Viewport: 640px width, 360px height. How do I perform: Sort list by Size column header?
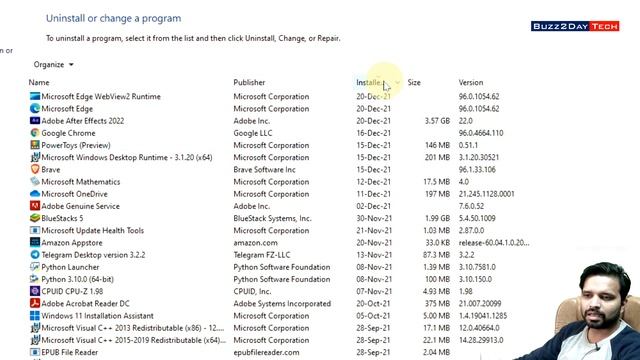tap(414, 82)
